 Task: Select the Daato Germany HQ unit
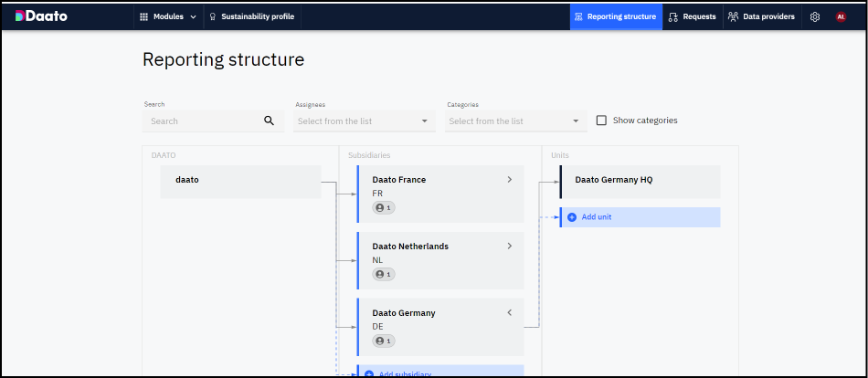point(640,182)
